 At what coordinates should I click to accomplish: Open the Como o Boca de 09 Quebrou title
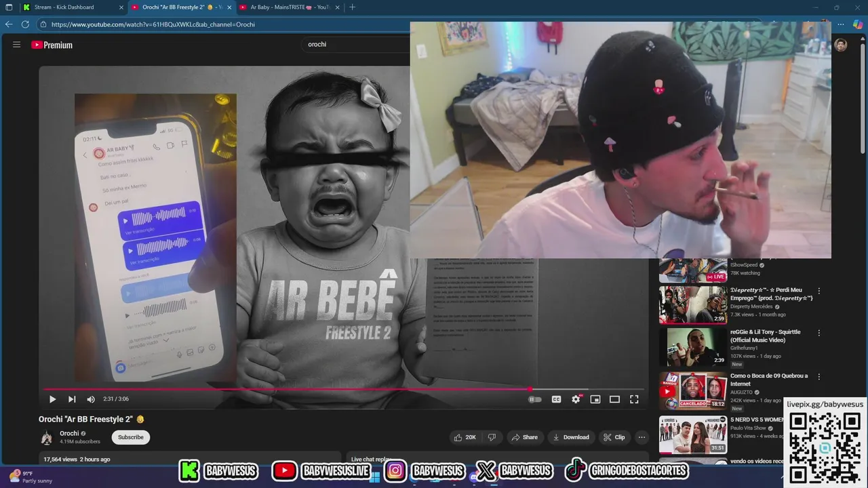(x=769, y=380)
